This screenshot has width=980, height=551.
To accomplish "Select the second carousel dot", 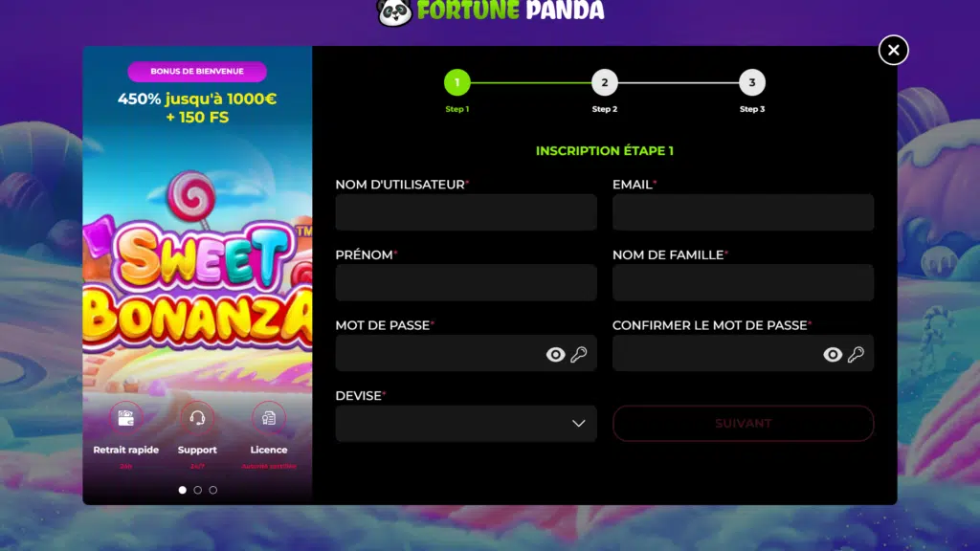I will (x=197, y=490).
